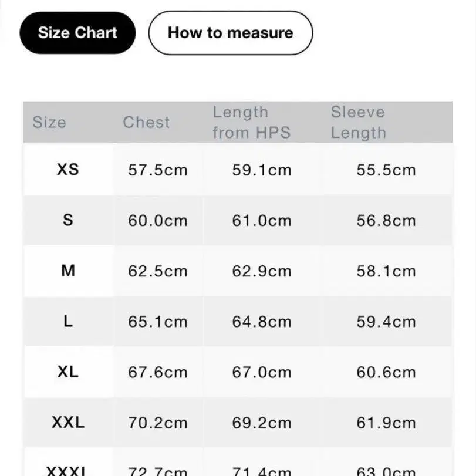Image resolution: width=476 pixels, height=476 pixels.
Task: Click the 59.4cm sleeve value for L
Action: tap(386, 322)
